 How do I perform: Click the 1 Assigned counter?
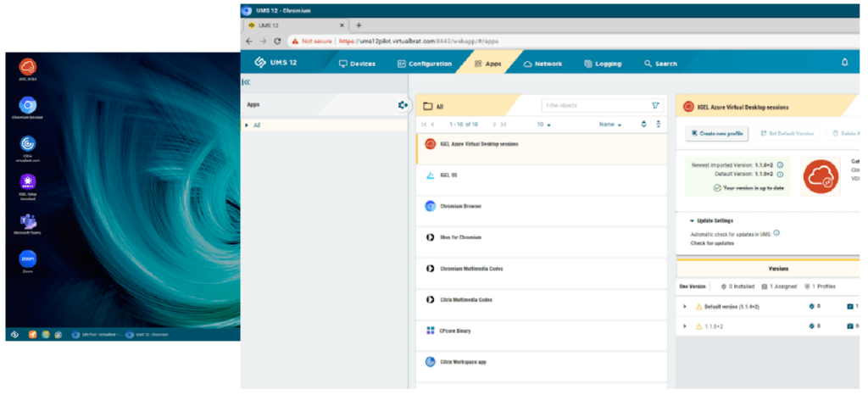click(779, 287)
